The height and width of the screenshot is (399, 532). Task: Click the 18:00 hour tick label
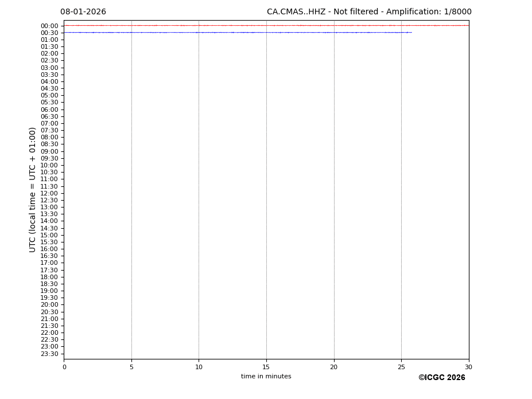pyautogui.click(x=49, y=277)
